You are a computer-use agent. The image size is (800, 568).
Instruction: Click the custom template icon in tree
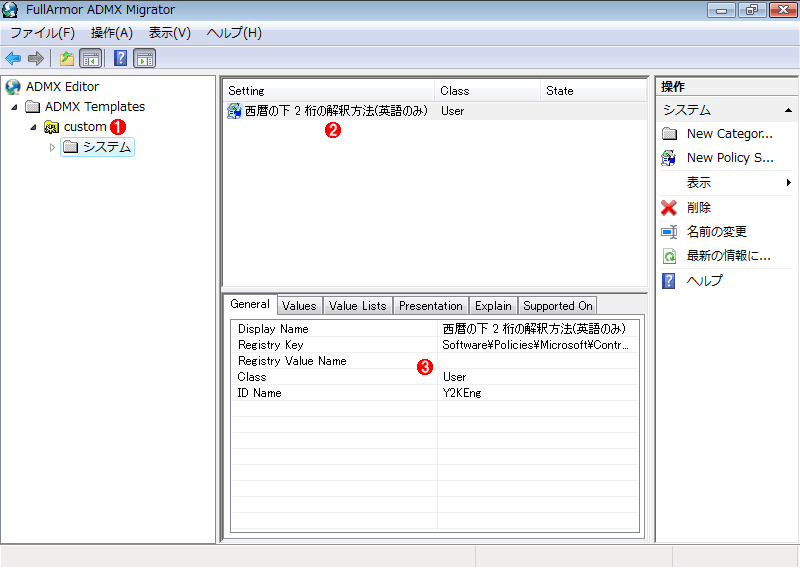tap(52, 127)
